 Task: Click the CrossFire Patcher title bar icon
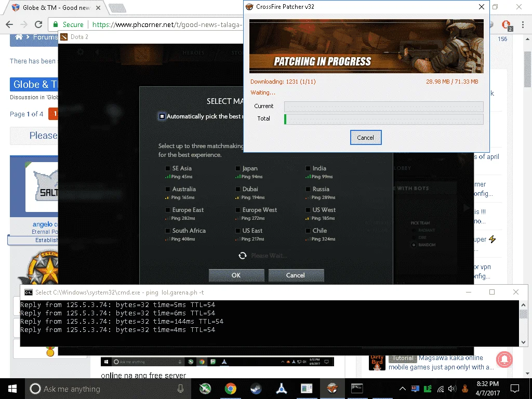pyautogui.click(x=250, y=7)
